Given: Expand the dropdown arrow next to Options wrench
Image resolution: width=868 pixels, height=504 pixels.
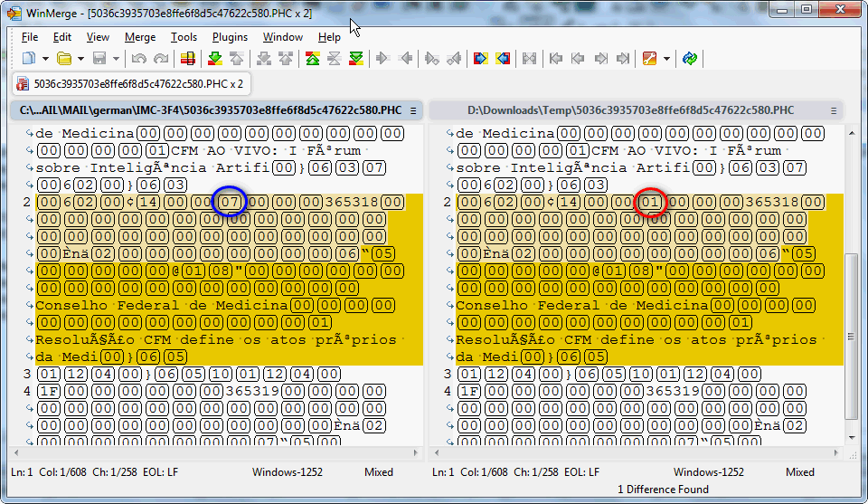Looking at the screenshot, I should (x=666, y=59).
